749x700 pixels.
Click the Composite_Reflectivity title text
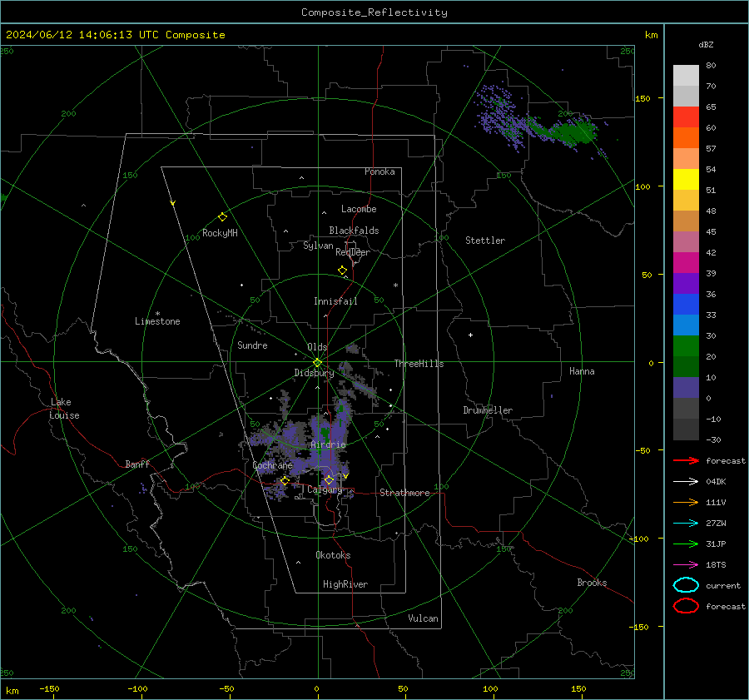tap(374, 12)
